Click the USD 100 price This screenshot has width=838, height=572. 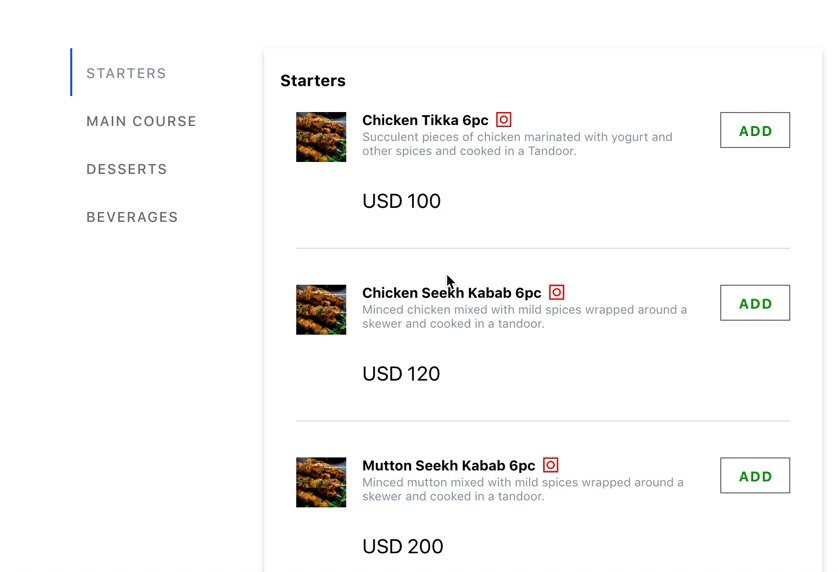pyautogui.click(x=401, y=201)
